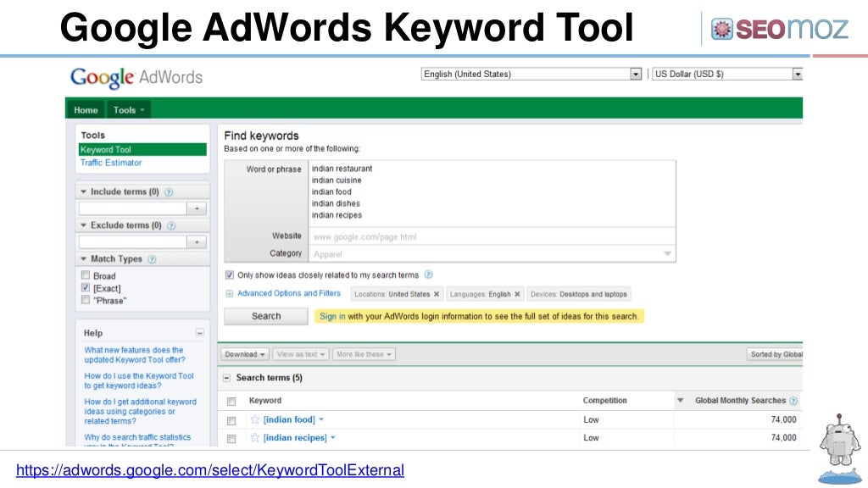Open the Download dropdown

click(x=245, y=354)
